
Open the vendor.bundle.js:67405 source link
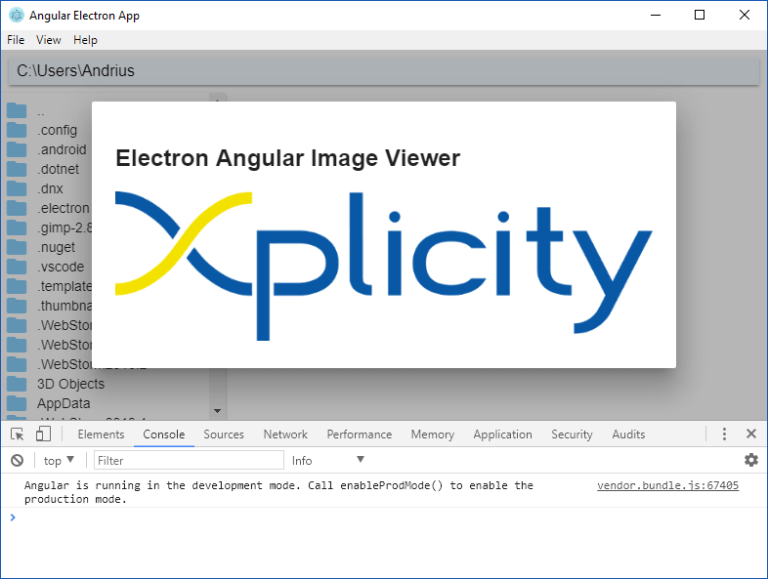667,485
